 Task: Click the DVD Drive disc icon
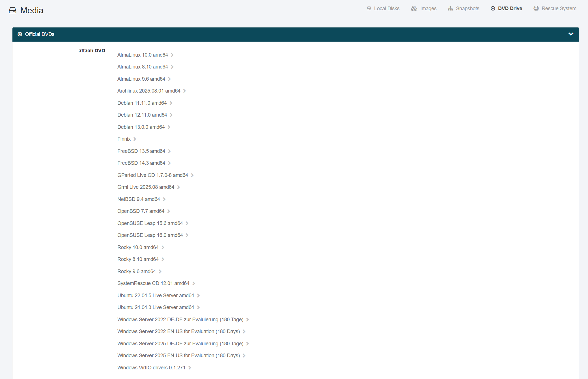tap(493, 8)
